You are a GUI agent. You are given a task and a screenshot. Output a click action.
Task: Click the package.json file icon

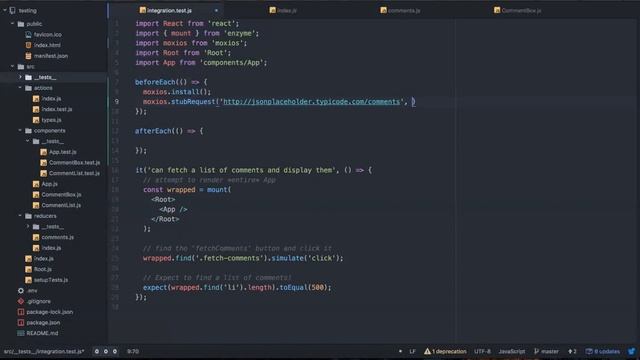tap(21, 322)
